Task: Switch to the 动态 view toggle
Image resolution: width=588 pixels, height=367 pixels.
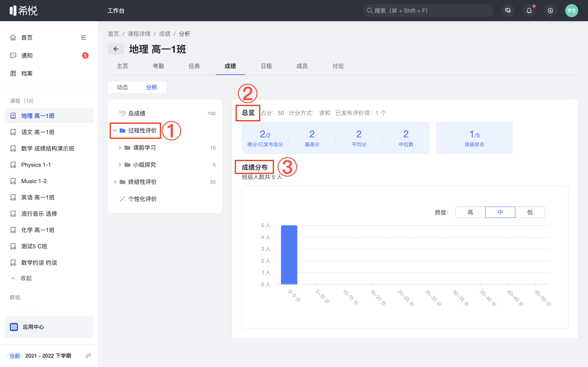Action: (x=122, y=87)
